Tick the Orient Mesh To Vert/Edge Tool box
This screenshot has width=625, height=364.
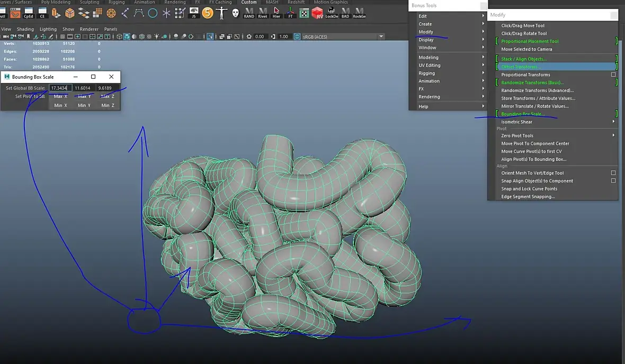pyautogui.click(x=613, y=173)
